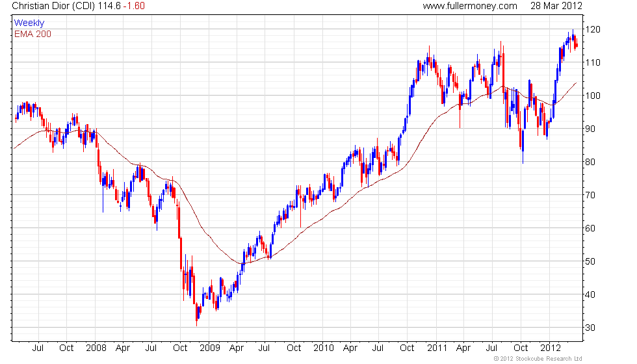The width and height of the screenshot is (637, 364).
Task: Click the 2008 year label on time axis
Action: point(96,348)
